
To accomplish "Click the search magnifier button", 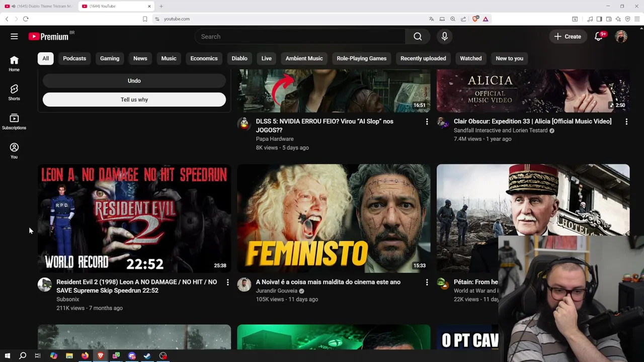I will point(418,36).
